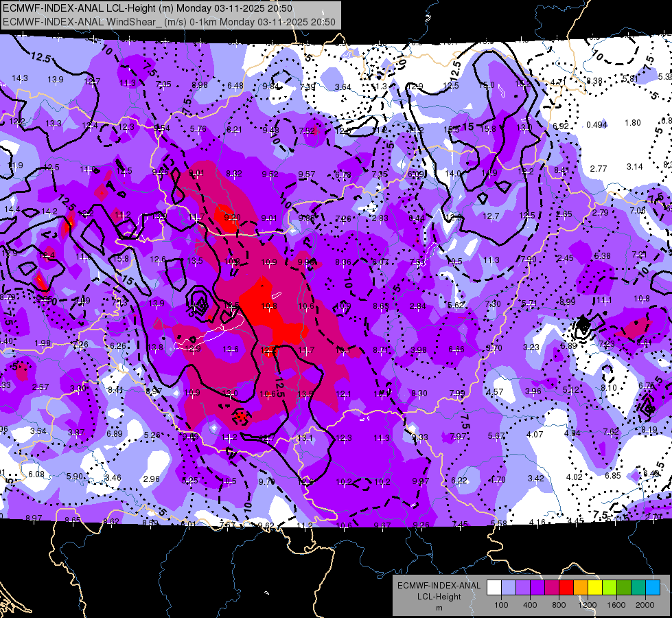Screen dimensions: 672x618
Task: Click the map value 5.76
Action: [198, 128]
